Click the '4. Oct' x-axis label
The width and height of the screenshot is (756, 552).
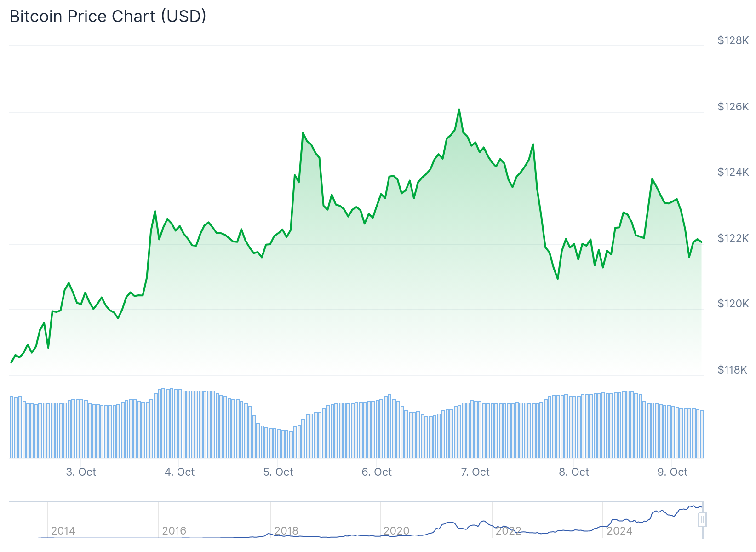[x=179, y=472]
